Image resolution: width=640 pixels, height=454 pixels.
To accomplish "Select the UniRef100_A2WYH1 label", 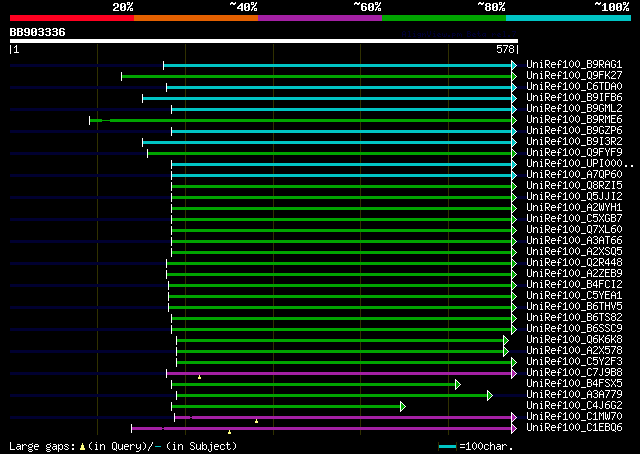I will click(x=574, y=208).
